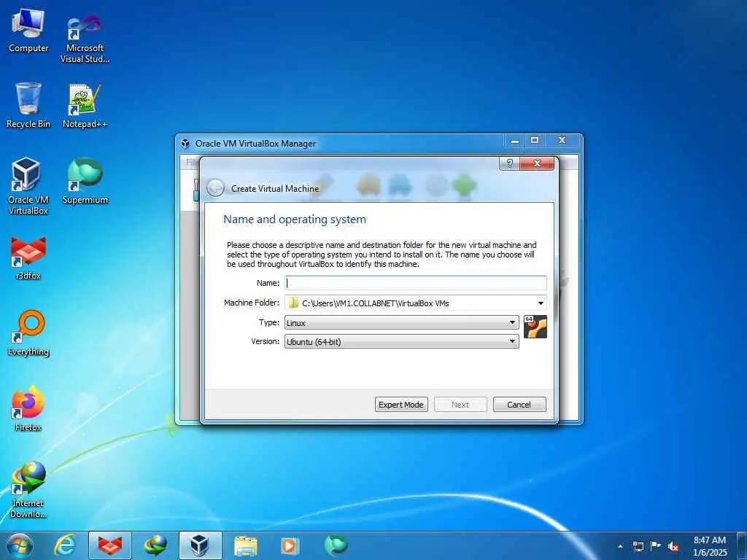This screenshot has width=747, height=560.
Task: Open the Version dropdown showing Ubuntu
Action: (402, 341)
